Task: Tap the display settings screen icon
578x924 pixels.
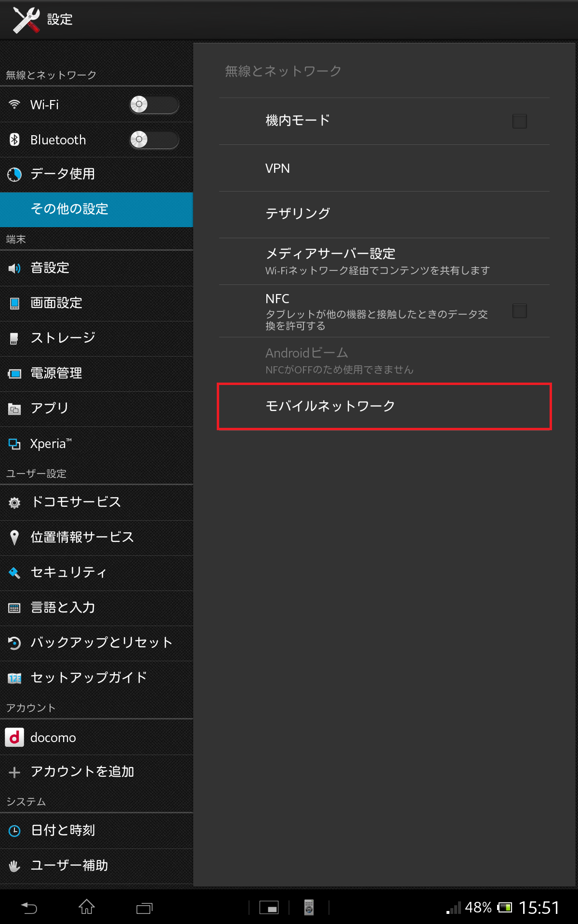Action: coord(14,303)
